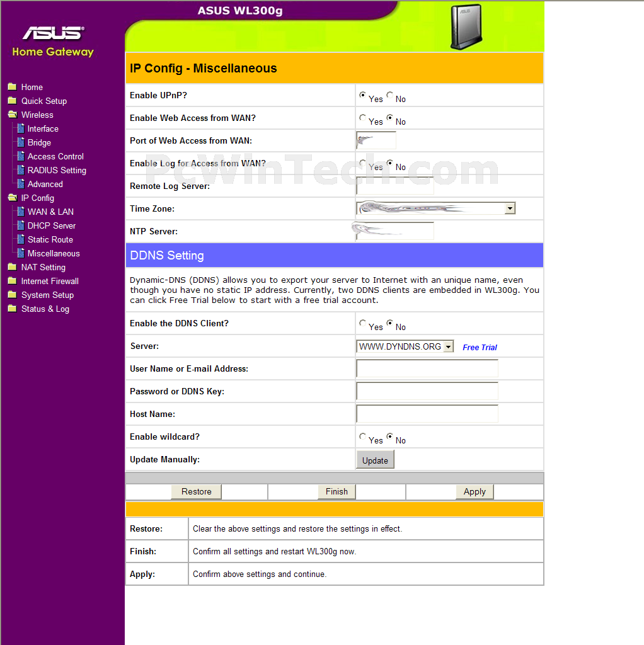Click the Status & Log folder icon
The width and height of the screenshot is (644, 645).
pyautogui.click(x=13, y=309)
